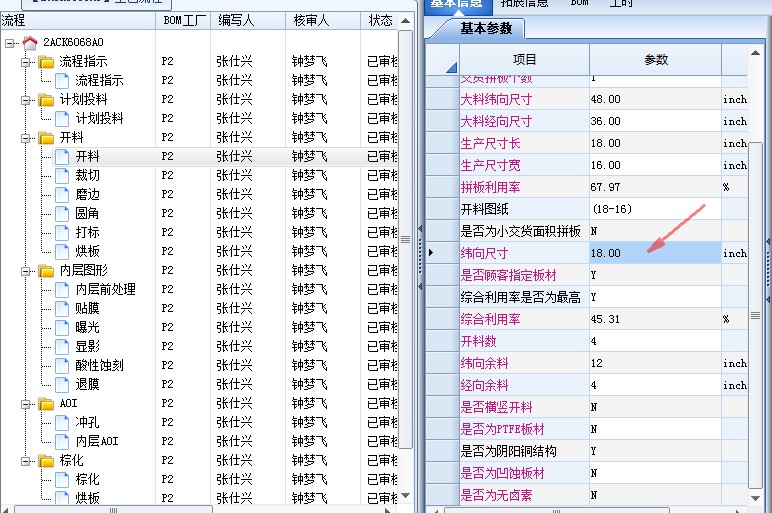Click the BOM工厂 column header

click(x=183, y=20)
